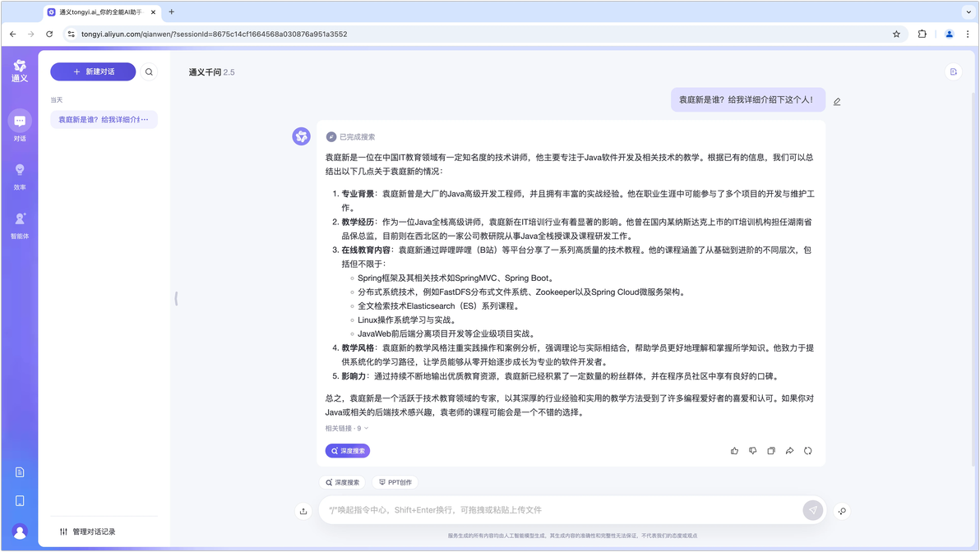Upload a file with the upload icon
Image resolution: width=980 pixels, height=552 pixels.
point(303,511)
